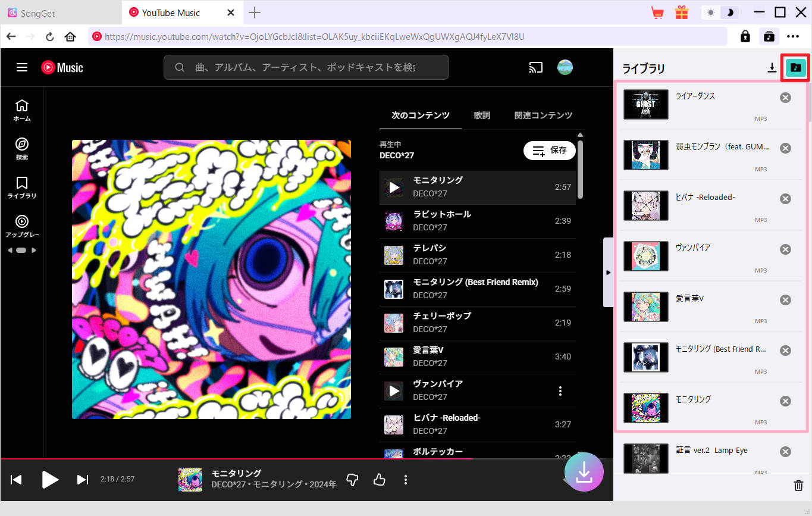Open the player bar three-dot menu
812x516 pixels.
(x=405, y=479)
